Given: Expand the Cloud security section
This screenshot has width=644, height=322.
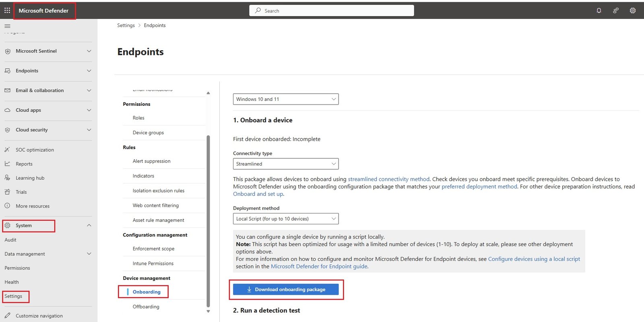Looking at the screenshot, I should point(89,130).
